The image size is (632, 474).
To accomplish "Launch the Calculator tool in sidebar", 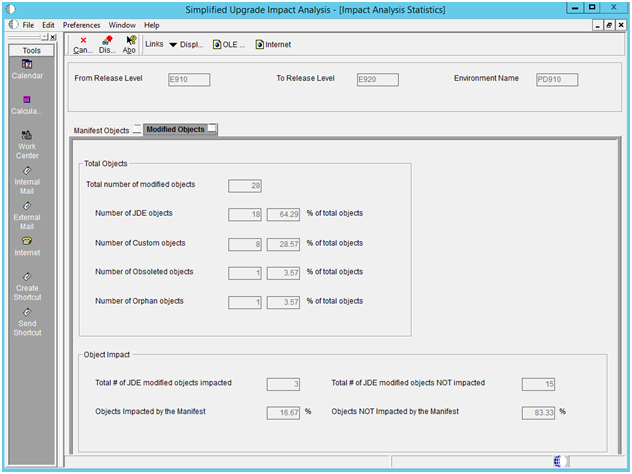I will [x=27, y=104].
